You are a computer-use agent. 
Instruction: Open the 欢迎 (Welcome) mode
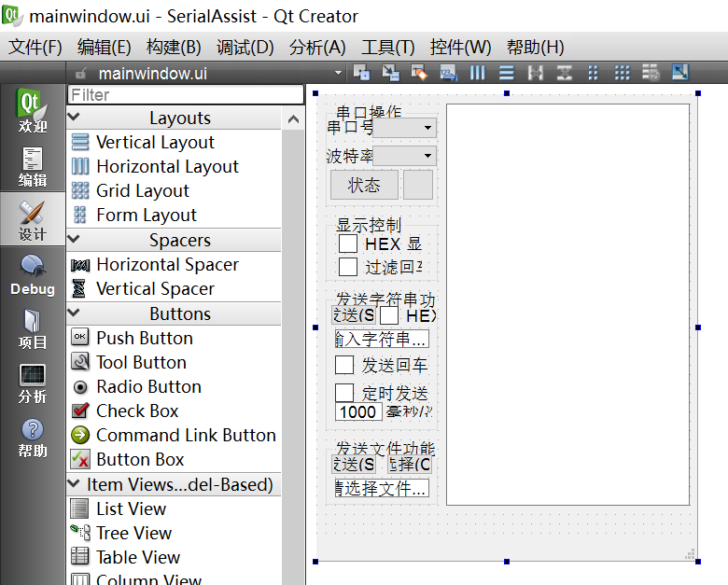point(33,110)
